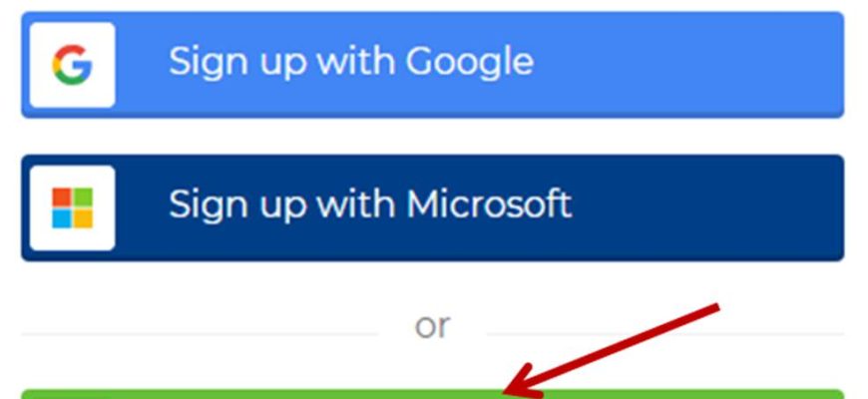This screenshot has width=868, height=399.
Task: Select the white tile behind the Google logo
Action: (72, 65)
